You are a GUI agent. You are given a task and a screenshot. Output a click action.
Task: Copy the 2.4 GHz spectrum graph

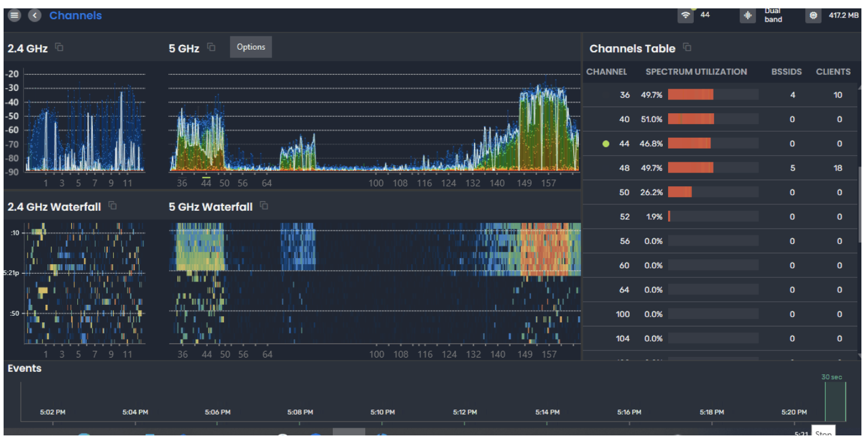(59, 47)
